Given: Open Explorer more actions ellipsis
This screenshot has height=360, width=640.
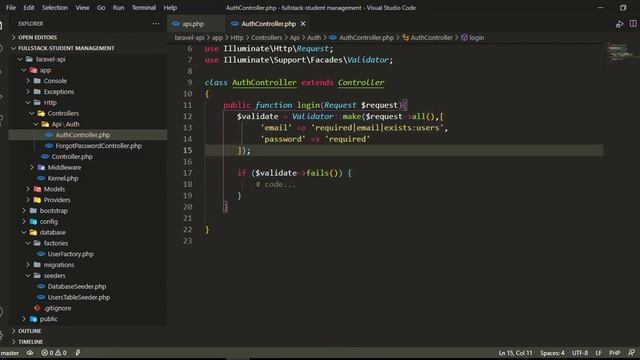Looking at the screenshot, I should pos(156,24).
